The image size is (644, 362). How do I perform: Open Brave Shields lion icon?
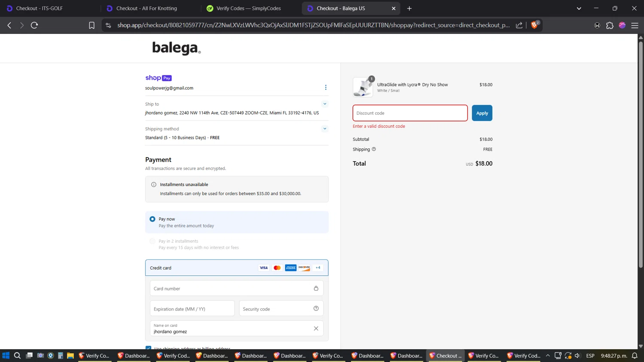point(535,25)
